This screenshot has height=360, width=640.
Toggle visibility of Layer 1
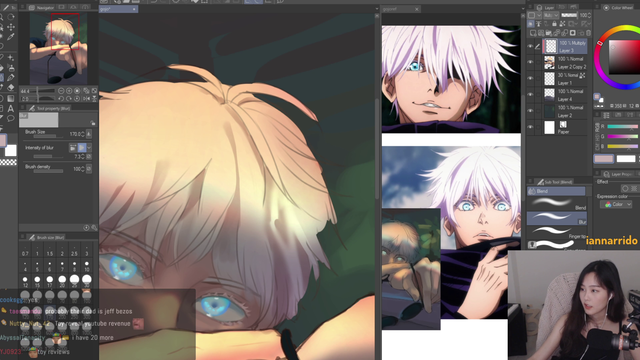coord(530,78)
